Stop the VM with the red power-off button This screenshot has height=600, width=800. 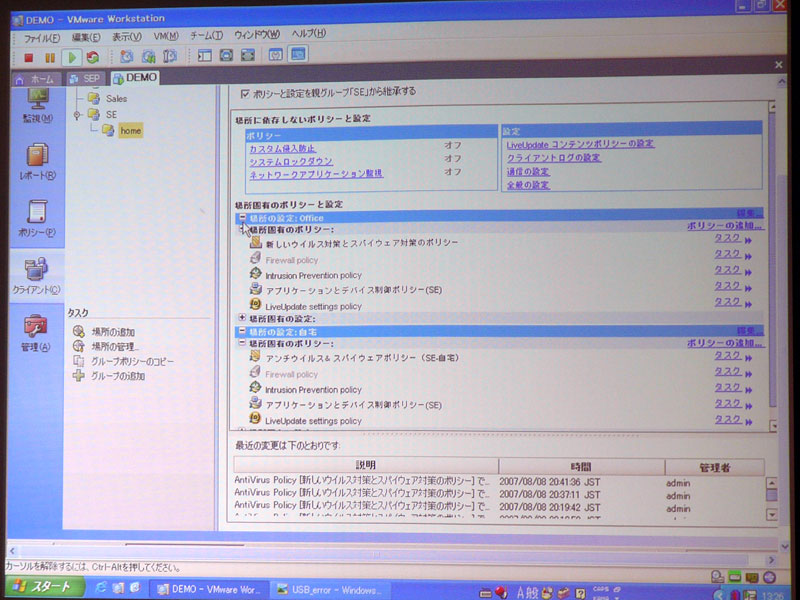(x=29, y=58)
